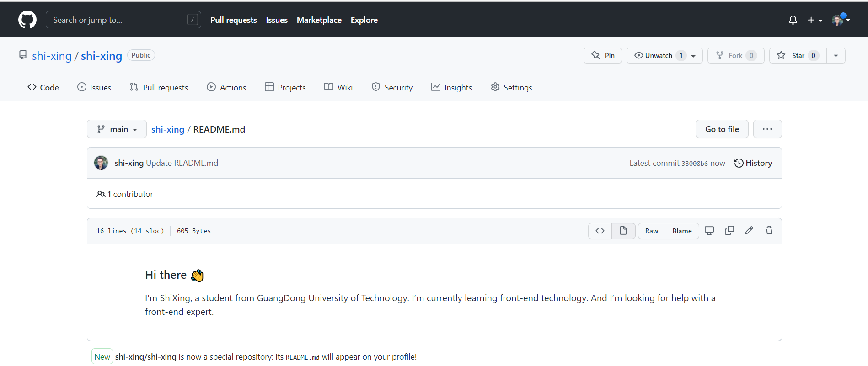
Task: Edit README.md with pencil icon
Action: [x=749, y=231]
